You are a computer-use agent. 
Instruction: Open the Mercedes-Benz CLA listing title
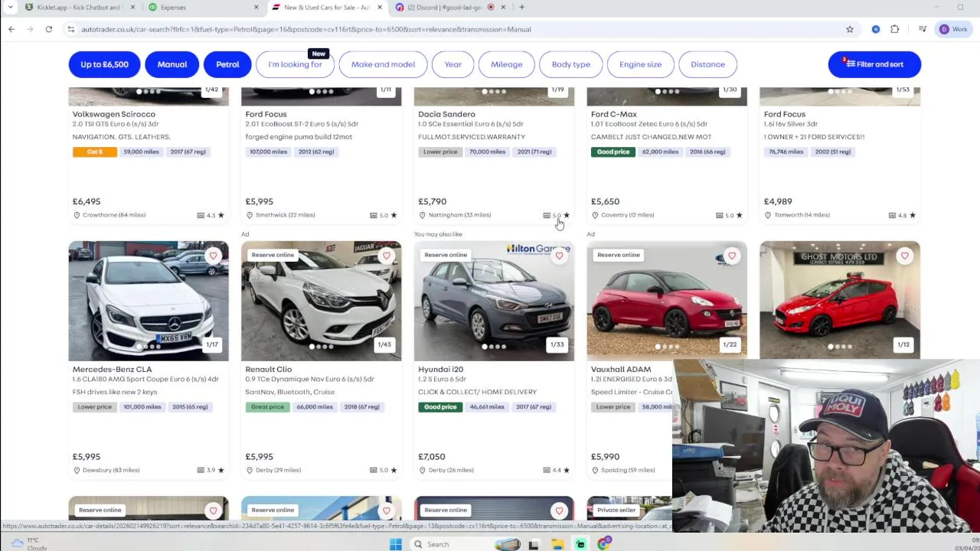point(113,370)
